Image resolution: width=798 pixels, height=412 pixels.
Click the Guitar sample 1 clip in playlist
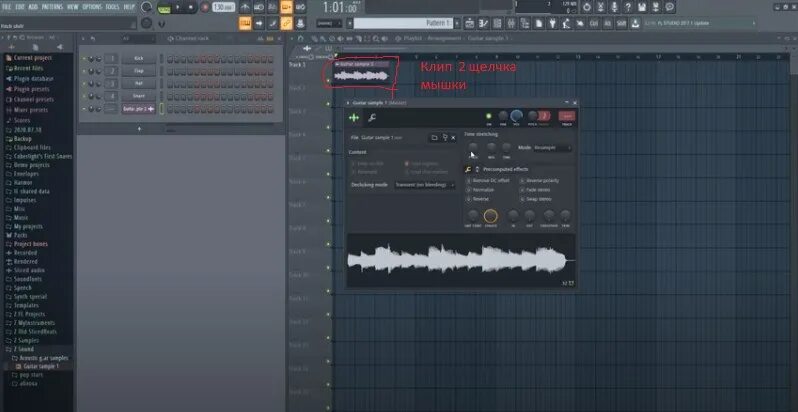tap(362, 73)
